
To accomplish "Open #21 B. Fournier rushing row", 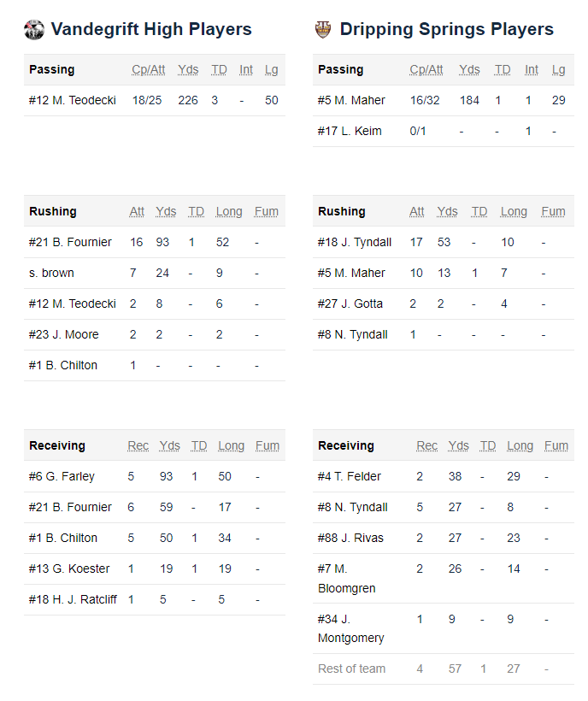I will (x=155, y=242).
